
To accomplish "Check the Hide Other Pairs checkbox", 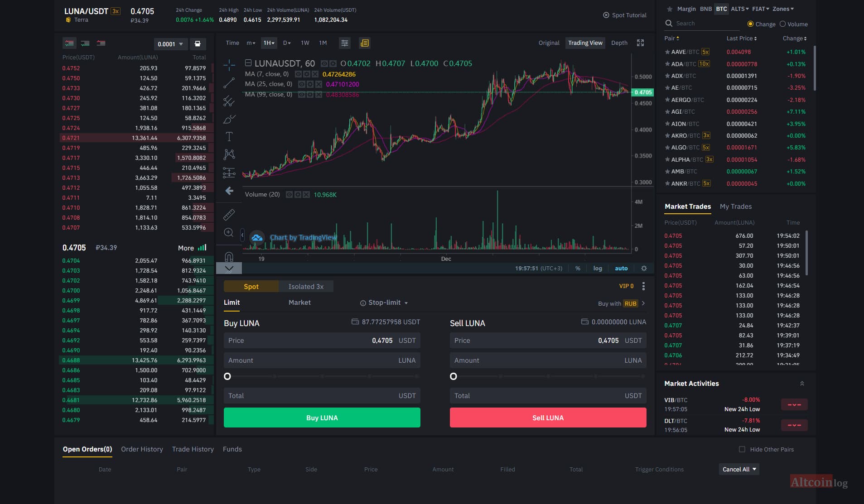I will 742,449.
